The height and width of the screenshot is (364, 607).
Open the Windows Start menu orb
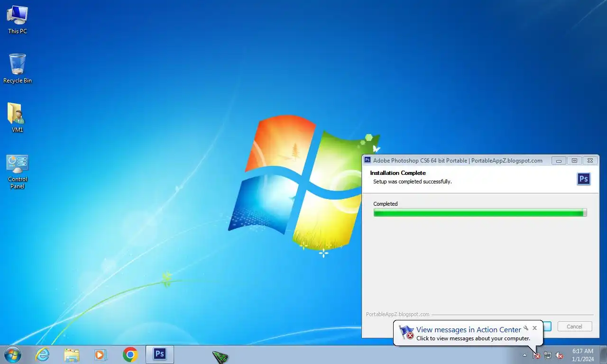[x=12, y=355]
